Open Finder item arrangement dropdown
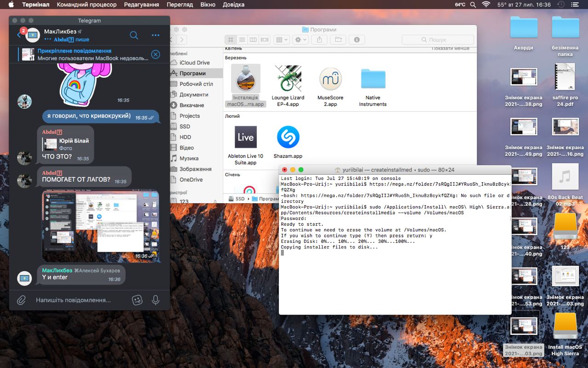 281,40
